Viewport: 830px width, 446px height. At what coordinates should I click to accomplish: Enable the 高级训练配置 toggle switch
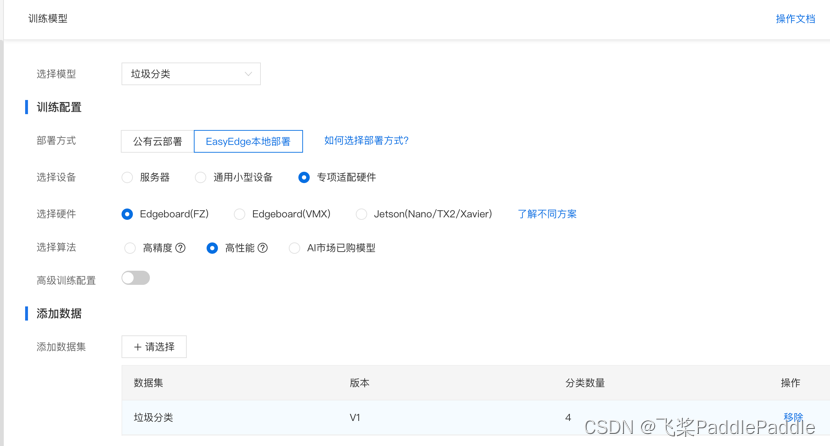[136, 278]
